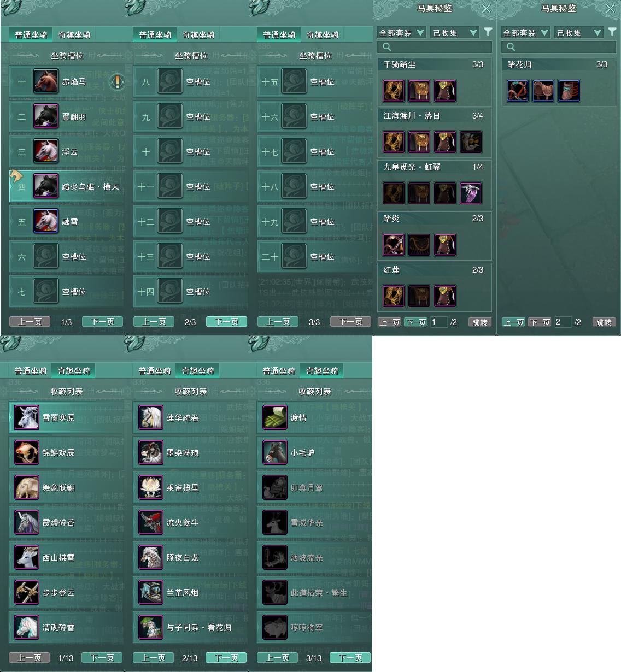
Task: Click the purple feather item in 九皋觅光·虹翼
Action: coord(471,193)
